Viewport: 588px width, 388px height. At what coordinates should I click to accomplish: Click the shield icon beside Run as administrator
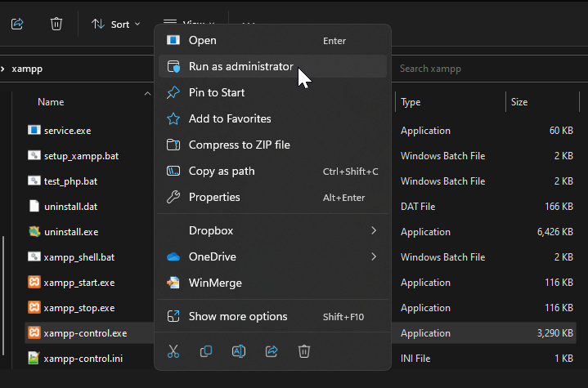click(173, 67)
